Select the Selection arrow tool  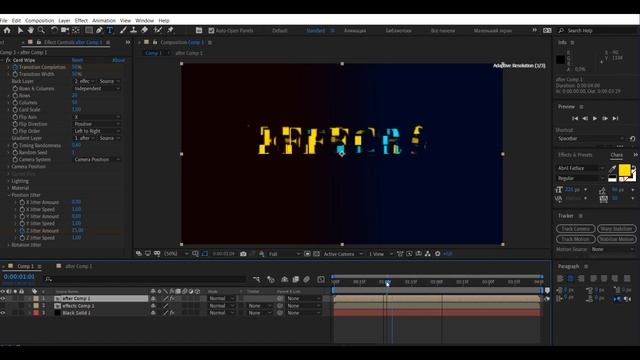(x=20, y=31)
